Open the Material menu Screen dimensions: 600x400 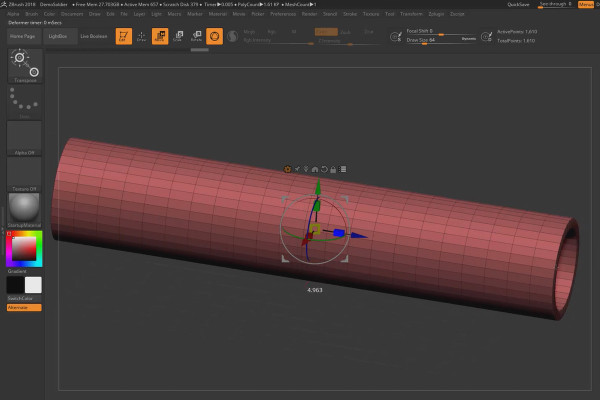(x=218, y=14)
